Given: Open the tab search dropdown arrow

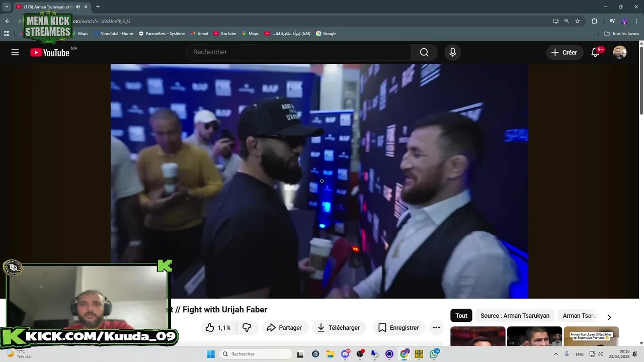Looking at the screenshot, I should tap(7, 7).
